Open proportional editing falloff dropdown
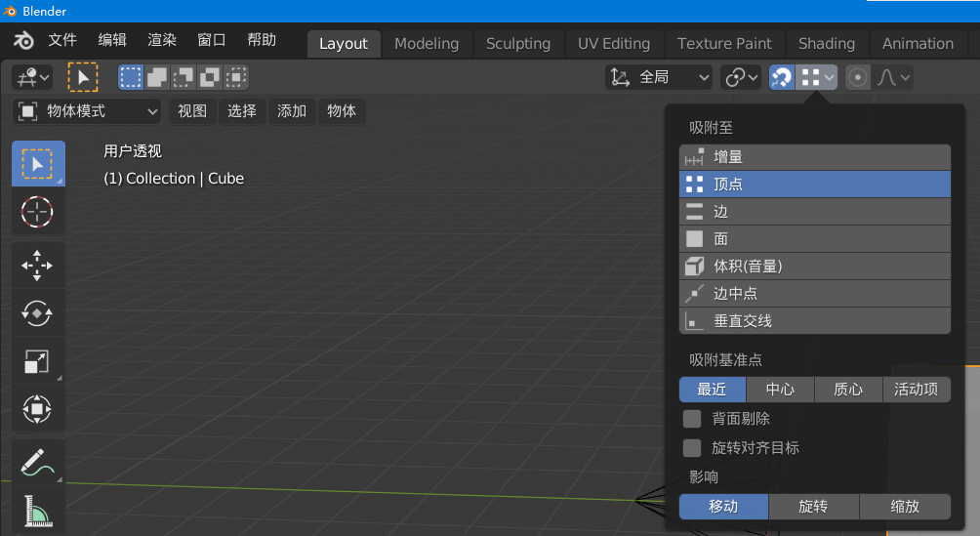This screenshot has height=536, width=980. (892, 77)
